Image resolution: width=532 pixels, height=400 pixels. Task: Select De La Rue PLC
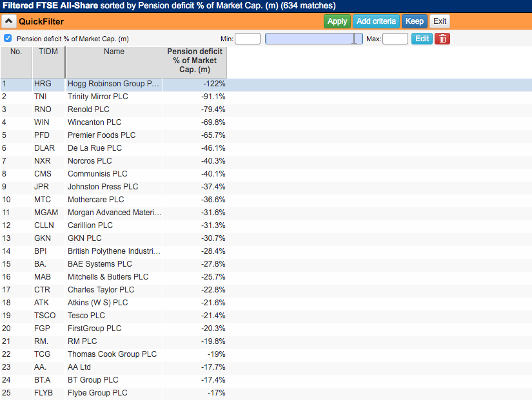95,148
